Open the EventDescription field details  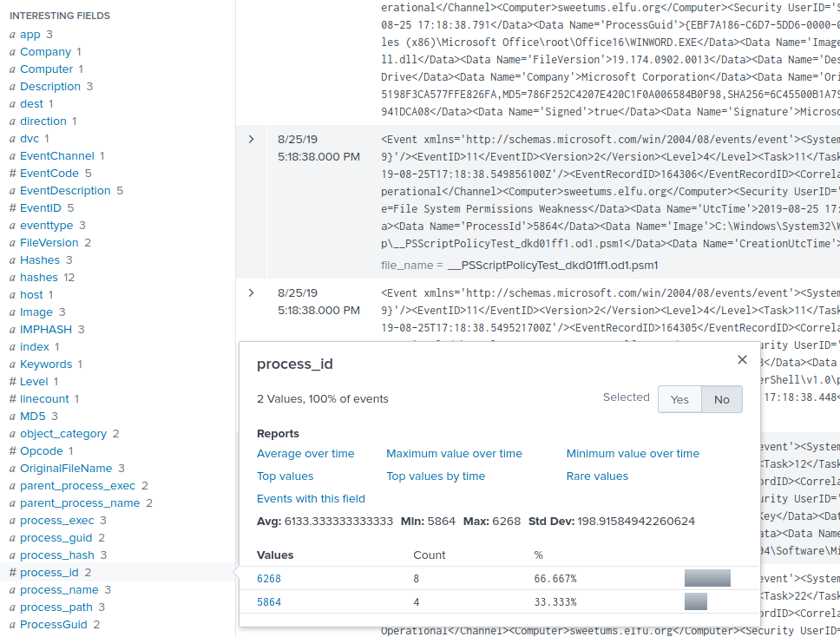65,190
